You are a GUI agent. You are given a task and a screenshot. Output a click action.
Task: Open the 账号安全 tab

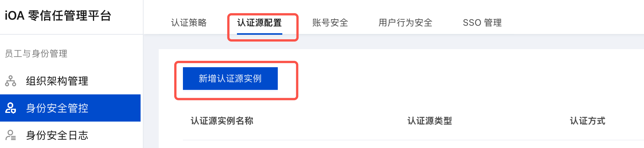pyautogui.click(x=330, y=23)
